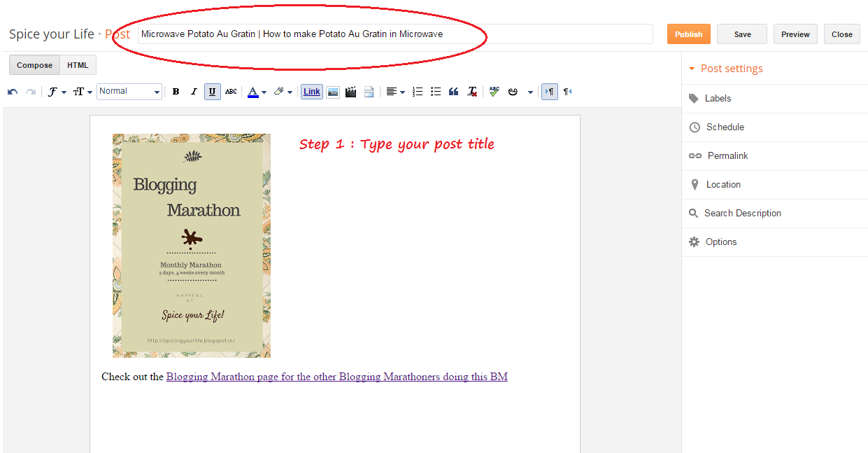Switch to the HTML tab
This screenshot has width=868, height=453.
click(78, 64)
